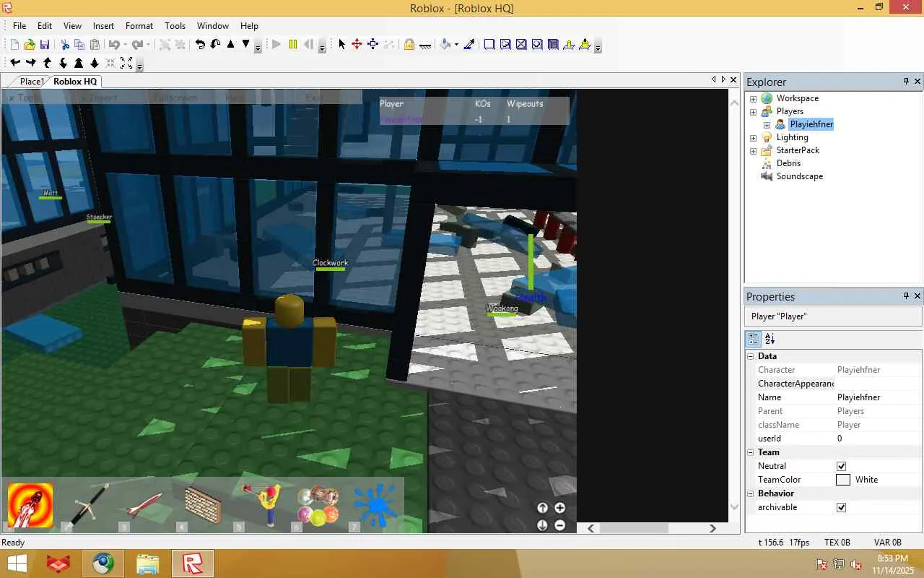Toggle the archivable checkbox
The image size is (924, 578).
click(x=841, y=507)
